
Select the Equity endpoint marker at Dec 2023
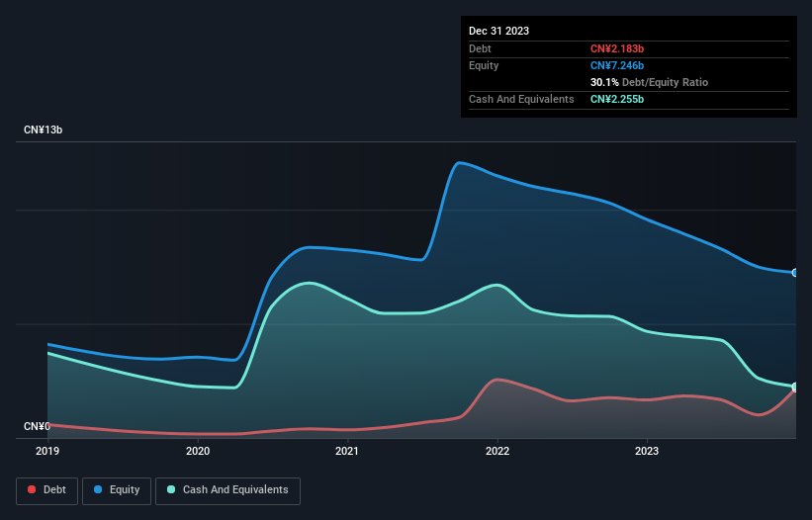pos(795,273)
